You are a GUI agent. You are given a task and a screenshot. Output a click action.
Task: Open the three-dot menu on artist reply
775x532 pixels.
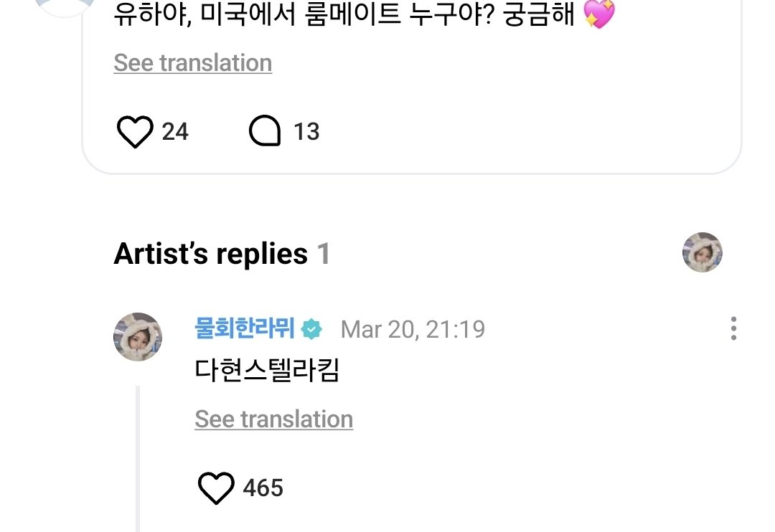click(733, 328)
